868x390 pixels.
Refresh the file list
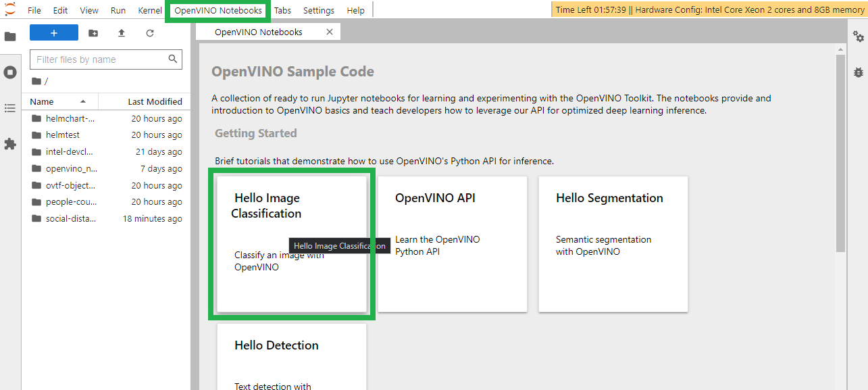click(150, 33)
